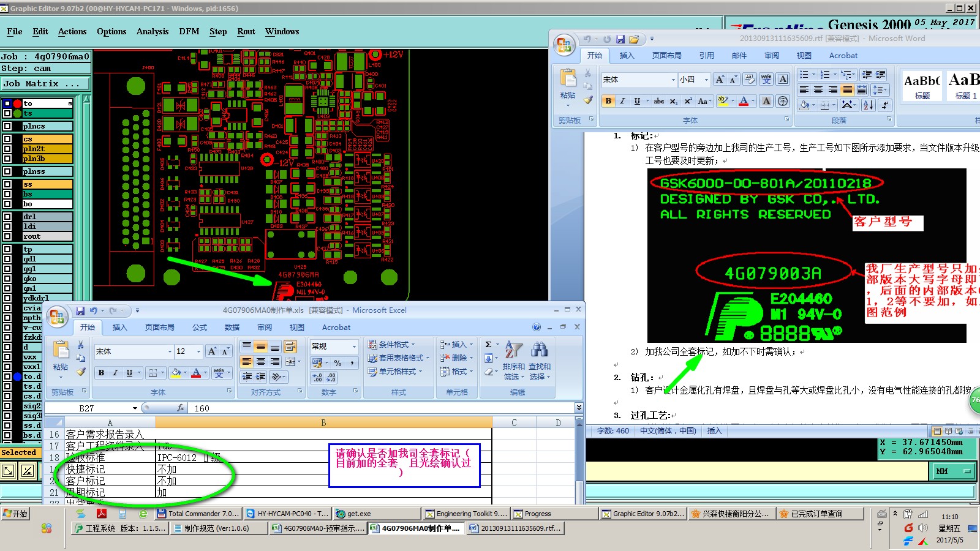980x551 pixels.
Task: Toggle the checkbox for layer bs
Action: tap(7, 194)
